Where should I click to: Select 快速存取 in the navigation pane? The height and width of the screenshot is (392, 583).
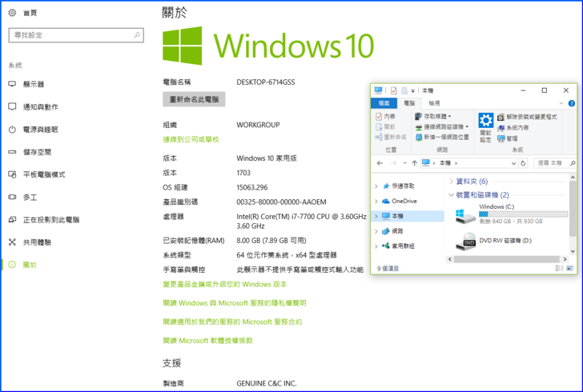pos(398,186)
